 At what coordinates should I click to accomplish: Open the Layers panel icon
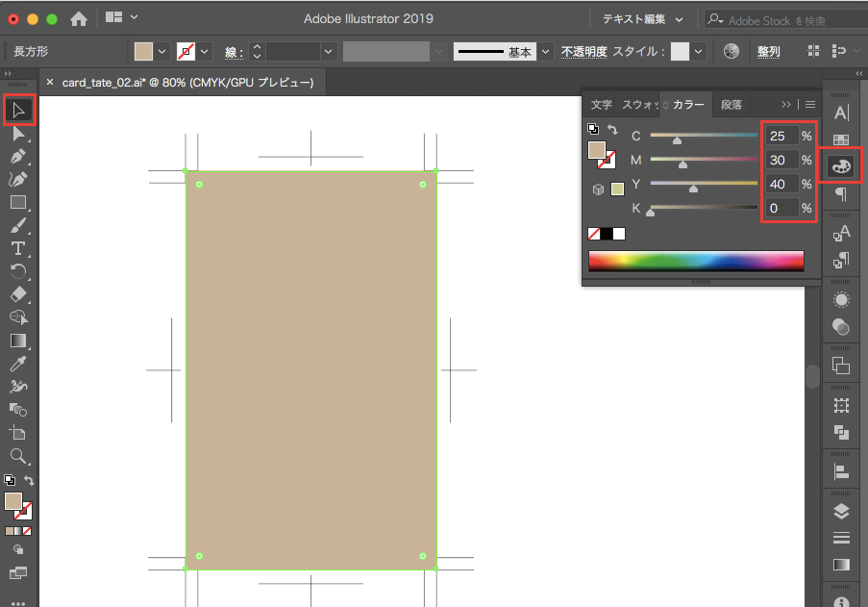pos(841,511)
